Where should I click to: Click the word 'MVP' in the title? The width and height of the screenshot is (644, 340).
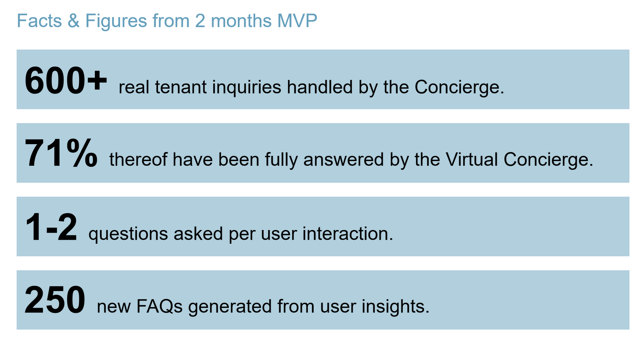click(x=297, y=21)
